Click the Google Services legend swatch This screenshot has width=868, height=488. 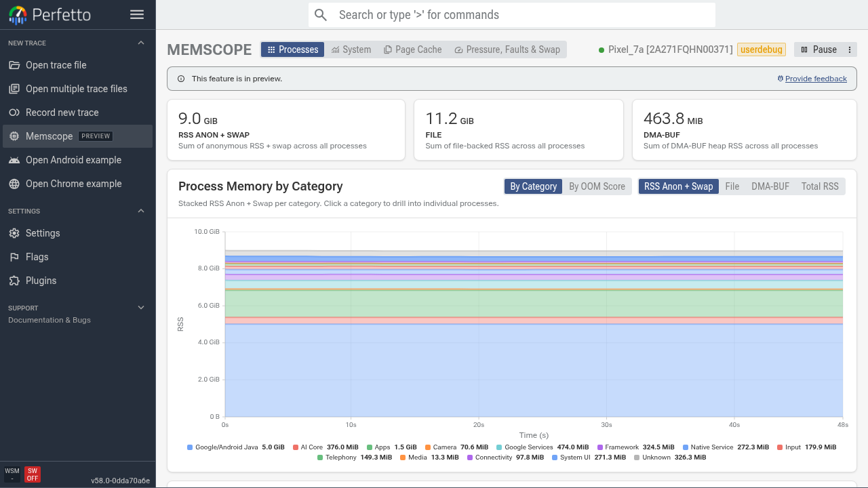[499, 447]
